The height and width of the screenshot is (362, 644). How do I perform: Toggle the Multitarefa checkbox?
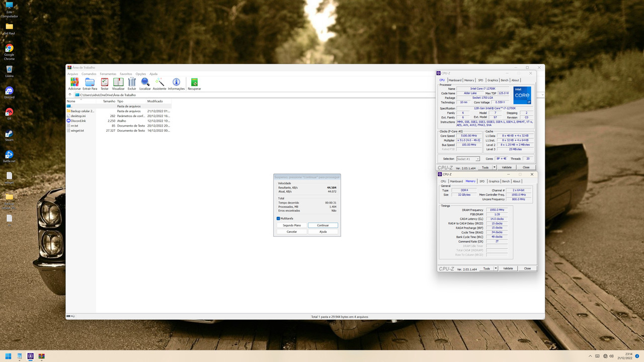click(278, 218)
